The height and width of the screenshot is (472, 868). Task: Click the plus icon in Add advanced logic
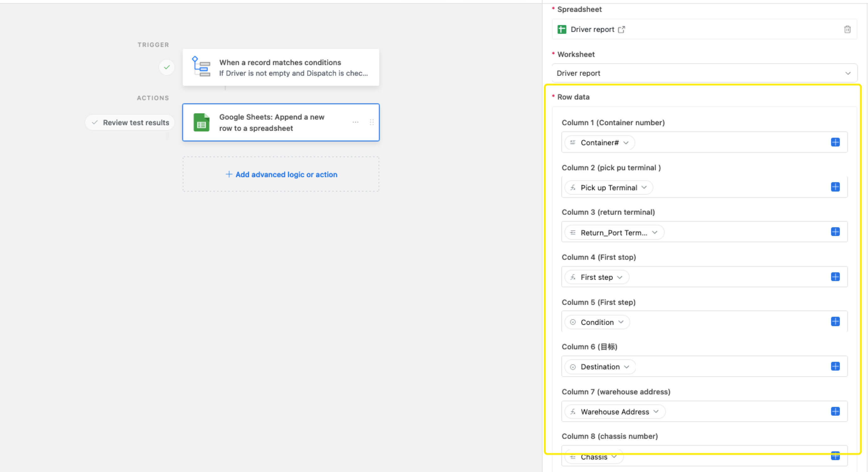229,174
